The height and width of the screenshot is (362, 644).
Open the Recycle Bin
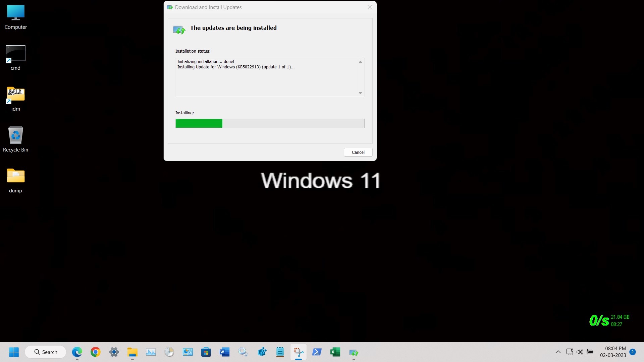(15, 139)
